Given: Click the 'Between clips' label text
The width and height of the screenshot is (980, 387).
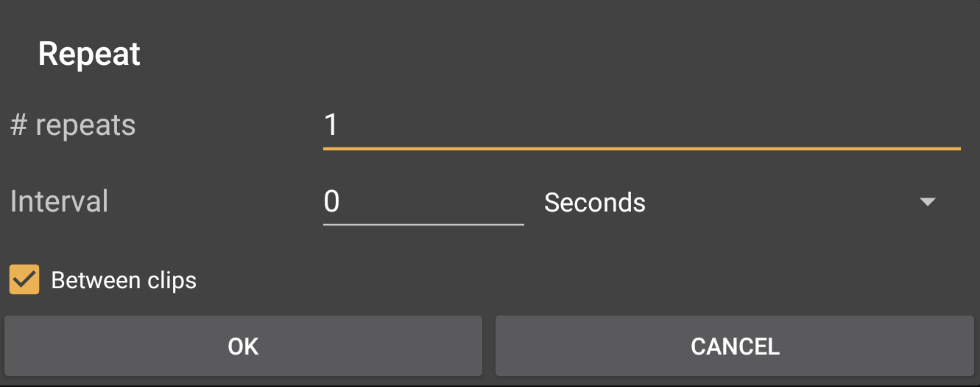Looking at the screenshot, I should (124, 281).
